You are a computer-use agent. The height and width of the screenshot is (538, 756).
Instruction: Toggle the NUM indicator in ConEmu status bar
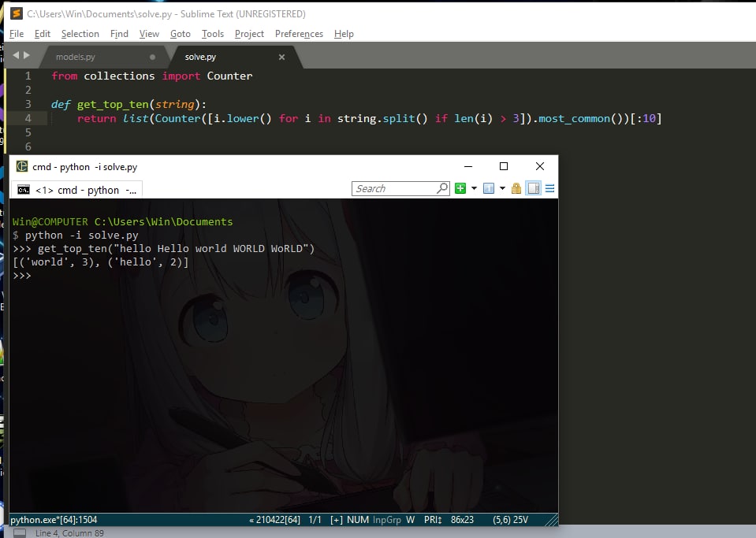pos(357,520)
